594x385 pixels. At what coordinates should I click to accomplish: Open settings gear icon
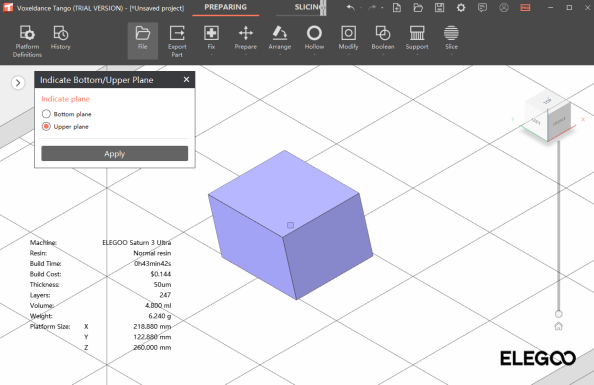pos(461,8)
